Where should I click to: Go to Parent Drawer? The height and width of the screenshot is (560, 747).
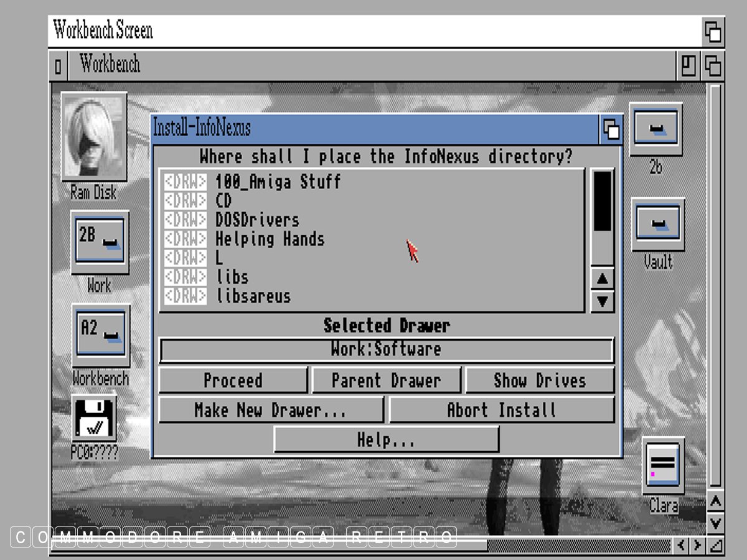386,381
